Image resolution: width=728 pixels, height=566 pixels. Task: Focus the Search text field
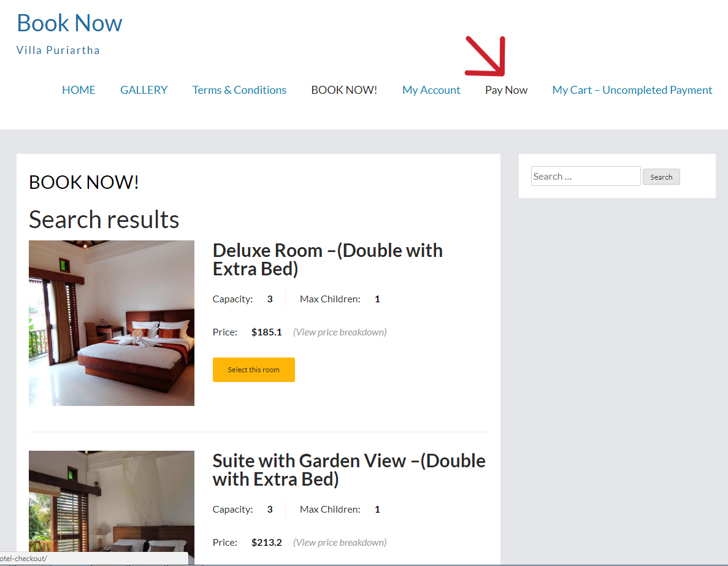[586, 176]
